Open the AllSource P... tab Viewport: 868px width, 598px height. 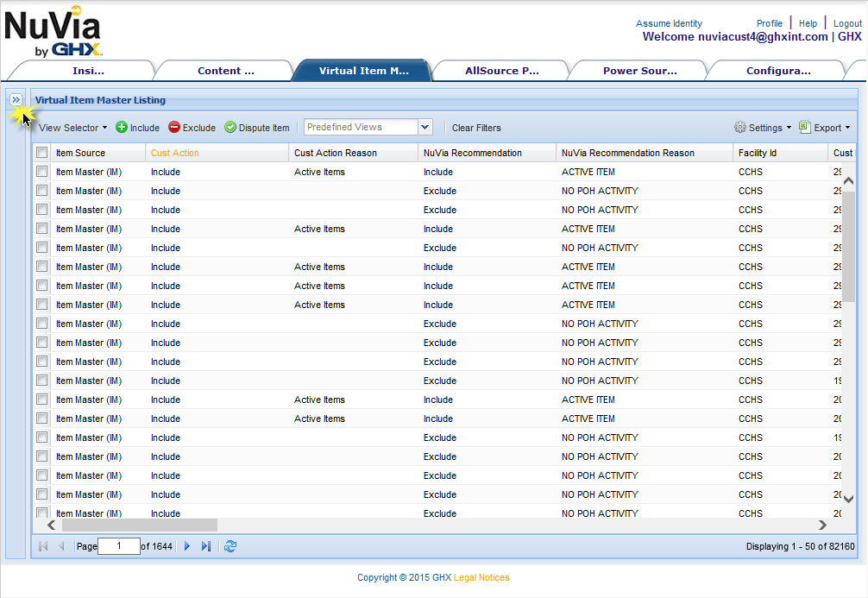501,71
